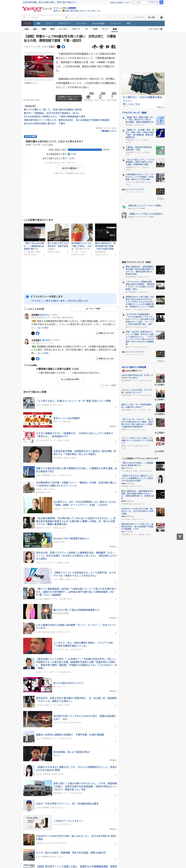Image resolution: width=186 pixels, height=868 pixels.
Task: Click 高野龍昭's profile avatar
Action: point(26,316)
